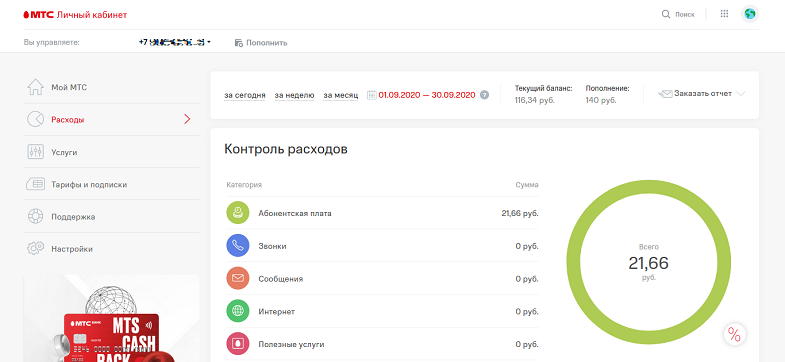
Task: Click the pie chart icon for Расходы
Action: pyautogui.click(x=36, y=120)
